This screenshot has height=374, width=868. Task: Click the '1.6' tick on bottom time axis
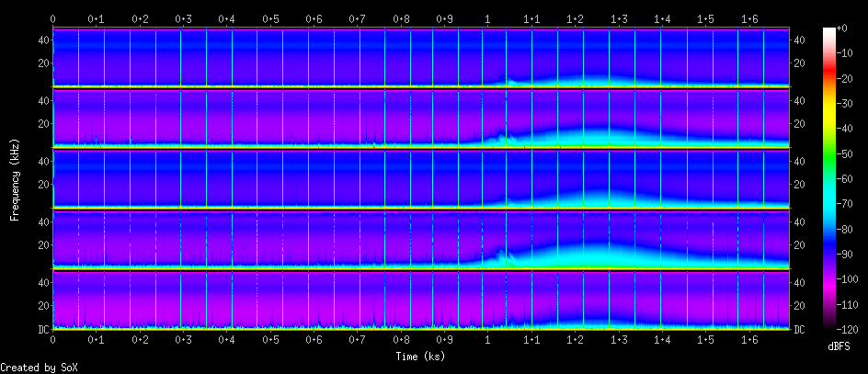pyautogui.click(x=748, y=339)
